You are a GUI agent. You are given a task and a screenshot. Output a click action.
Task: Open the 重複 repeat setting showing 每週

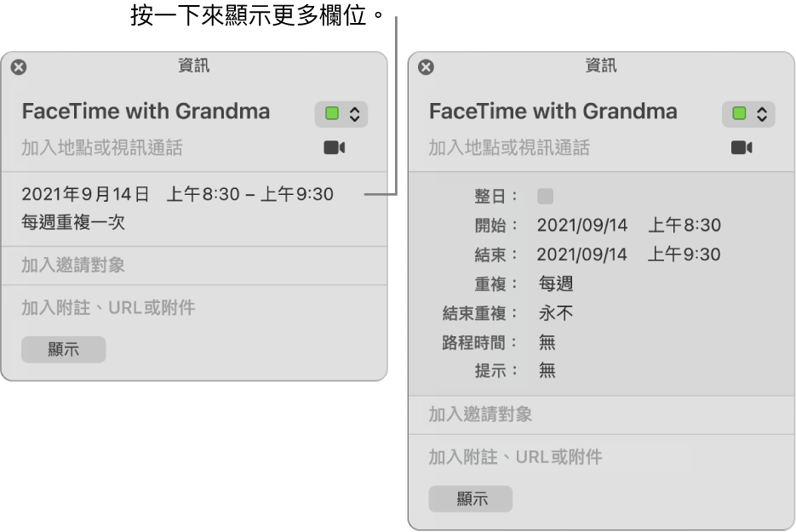tap(554, 283)
